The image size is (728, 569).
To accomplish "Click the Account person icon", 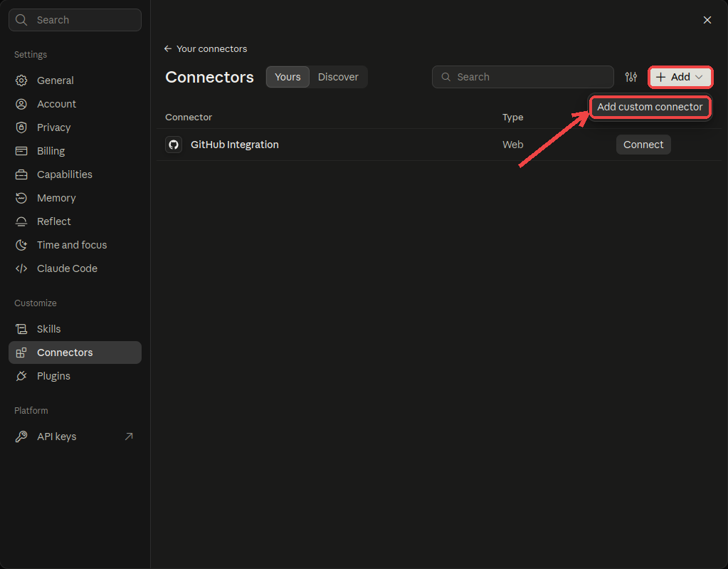I will pyautogui.click(x=21, y=104).
